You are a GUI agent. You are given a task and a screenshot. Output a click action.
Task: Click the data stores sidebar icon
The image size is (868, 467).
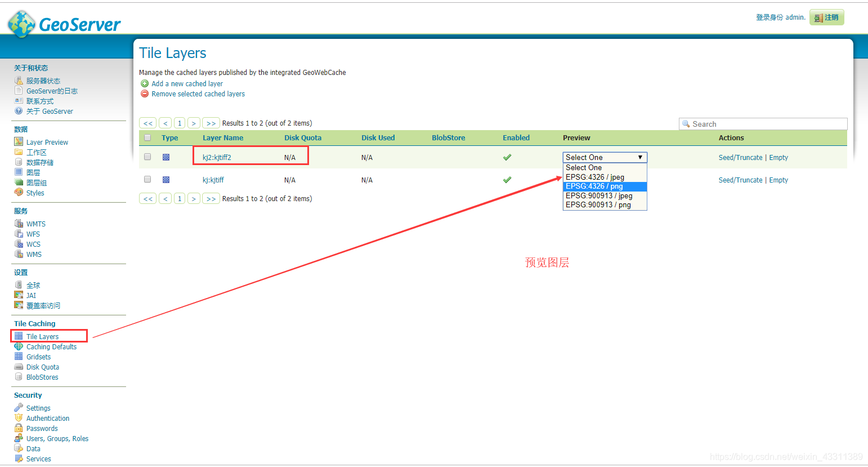tap(19, 162)
